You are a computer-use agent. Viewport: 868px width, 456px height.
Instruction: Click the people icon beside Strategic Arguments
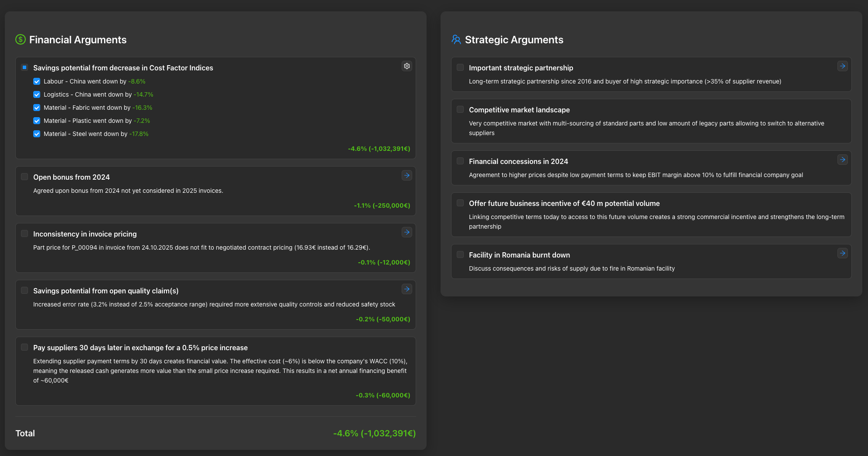(x=456, y=39)
